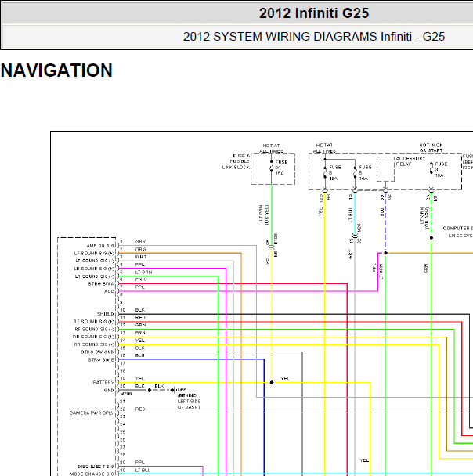This screenshot has height=476, width=473.
Task: Click the 'LF SOUND SIG (+)' label
Action: tap(95, 254)
